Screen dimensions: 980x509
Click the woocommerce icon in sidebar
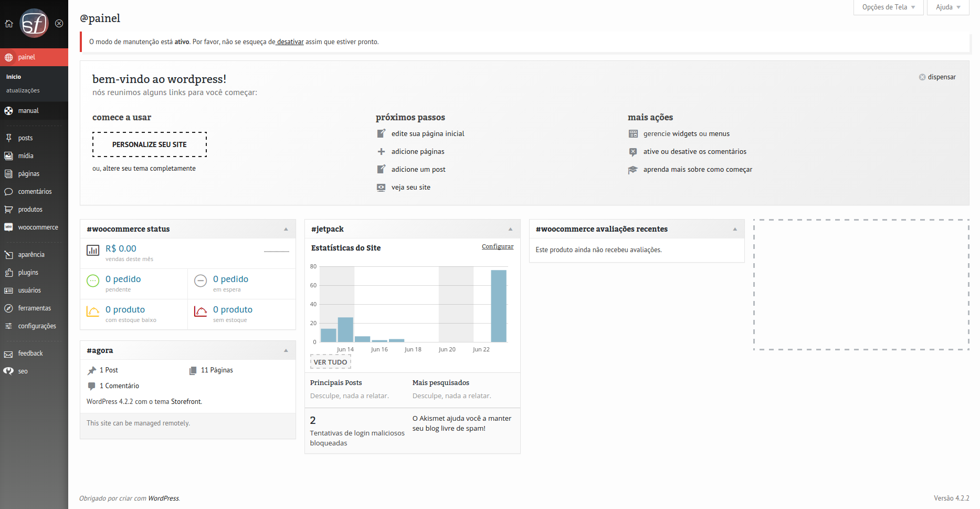pyautogui.click(x=9, y=227)
